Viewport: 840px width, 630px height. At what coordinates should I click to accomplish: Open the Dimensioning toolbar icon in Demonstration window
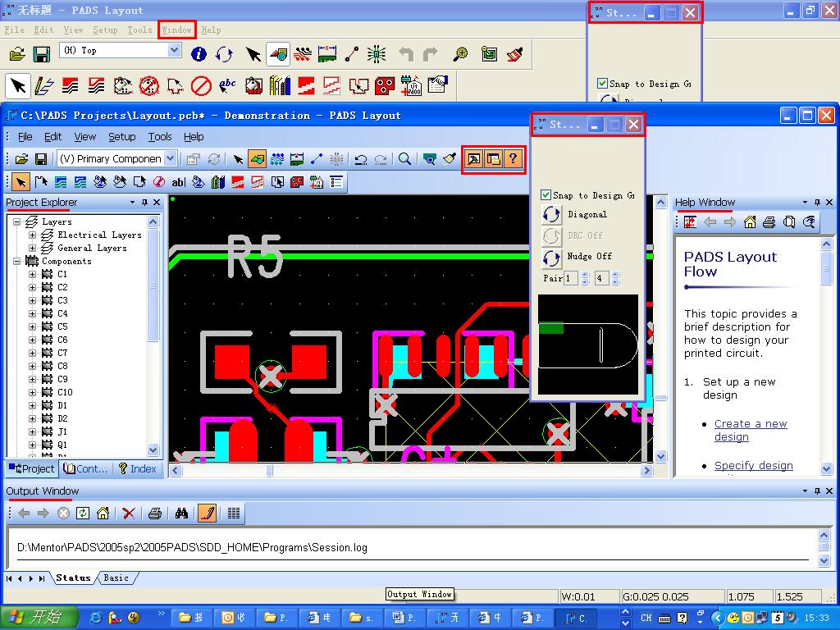click(297, 159)
